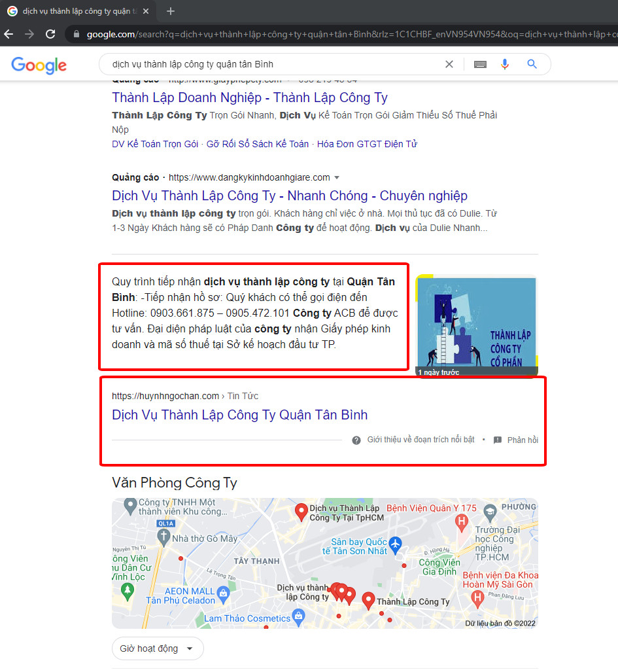Click the Google logo
The image size is (618, 672).
(x=39, y=65)
